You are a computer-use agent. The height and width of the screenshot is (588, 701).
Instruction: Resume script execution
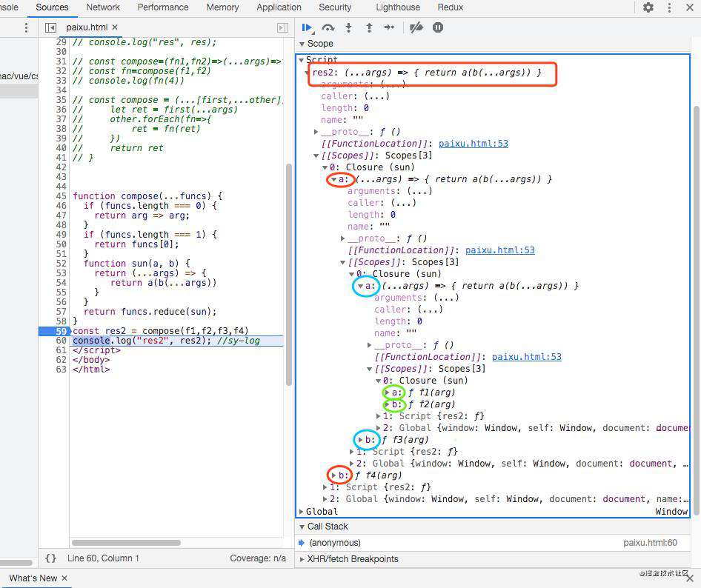pos(307,27)
